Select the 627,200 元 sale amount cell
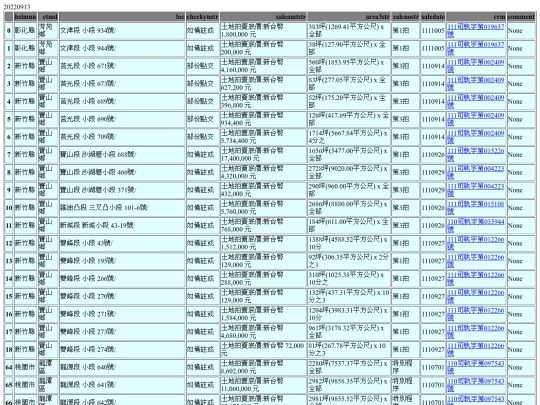540x405 pixels. pos(263,84)
